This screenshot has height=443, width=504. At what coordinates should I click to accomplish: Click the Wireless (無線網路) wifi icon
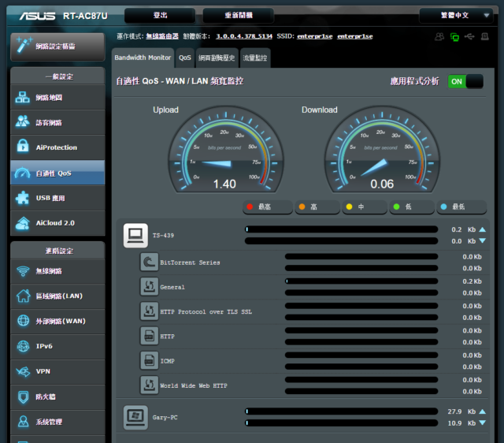pyautogui.click(x=23, y=271)
